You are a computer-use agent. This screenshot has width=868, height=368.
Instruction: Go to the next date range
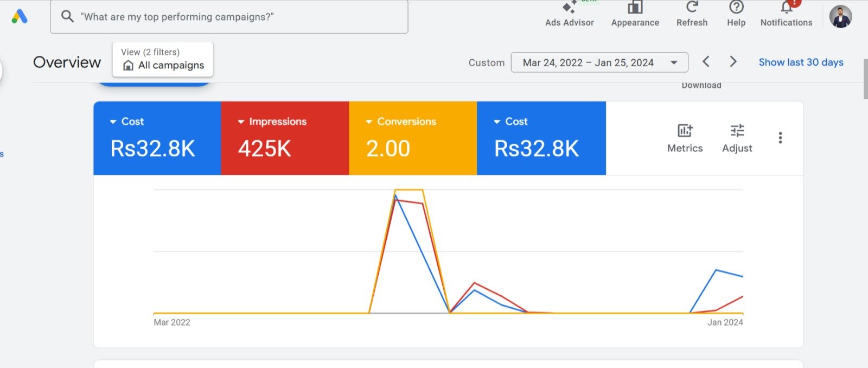point(733,62)
